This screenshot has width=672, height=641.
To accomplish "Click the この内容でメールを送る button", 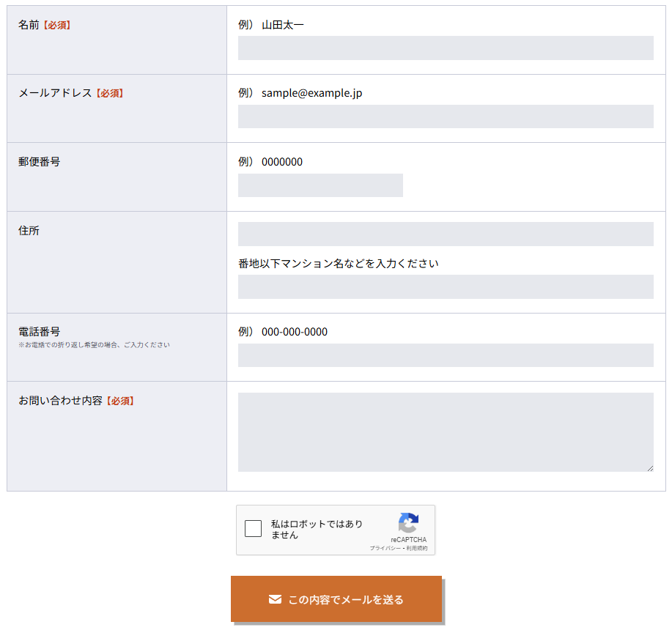I will click(336, 599).
